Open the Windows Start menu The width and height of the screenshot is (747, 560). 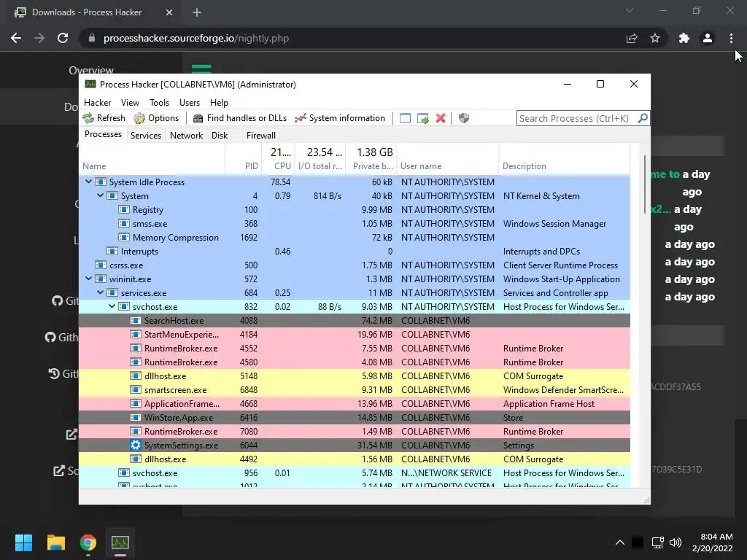(23, 542)
